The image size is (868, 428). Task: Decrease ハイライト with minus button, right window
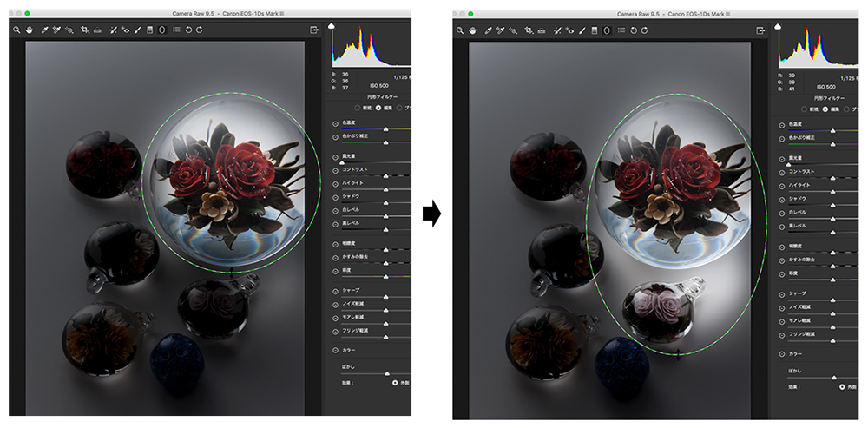(782, 186)
